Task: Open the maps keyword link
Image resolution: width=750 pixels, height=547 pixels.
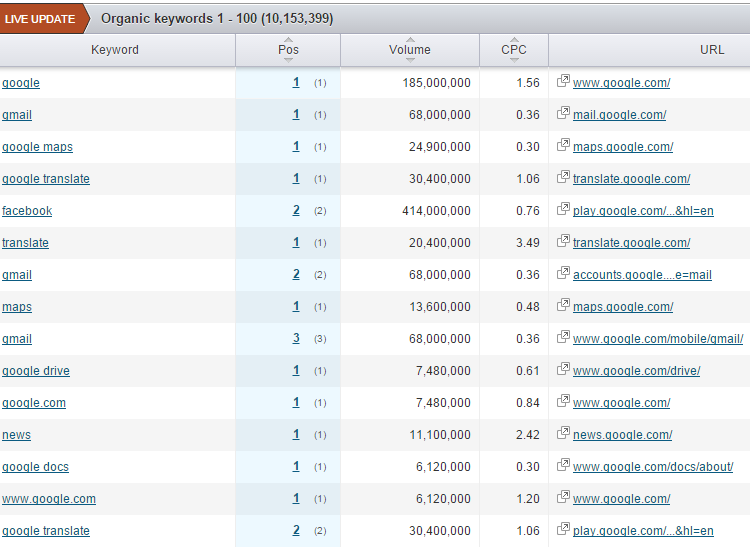Action: click(x=17, y=307)
